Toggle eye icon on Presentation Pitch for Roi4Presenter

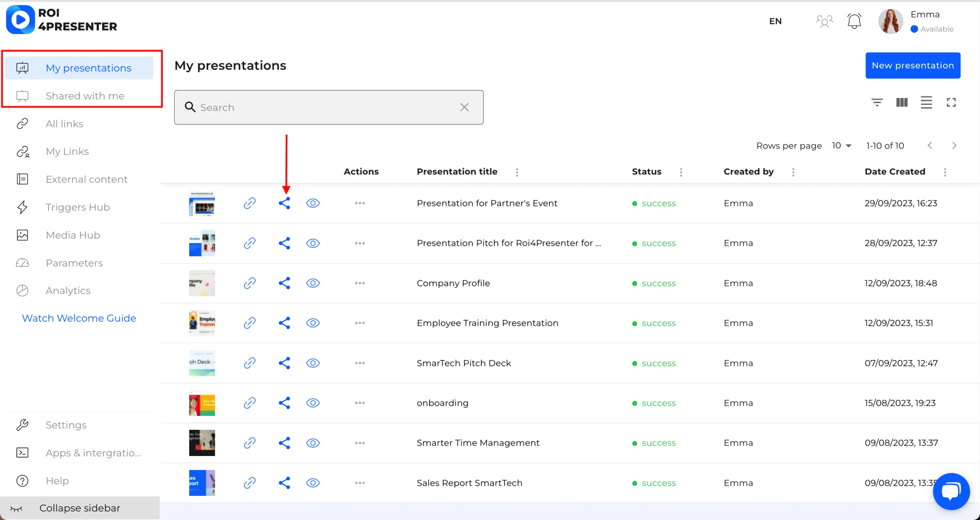coord(313,243)
